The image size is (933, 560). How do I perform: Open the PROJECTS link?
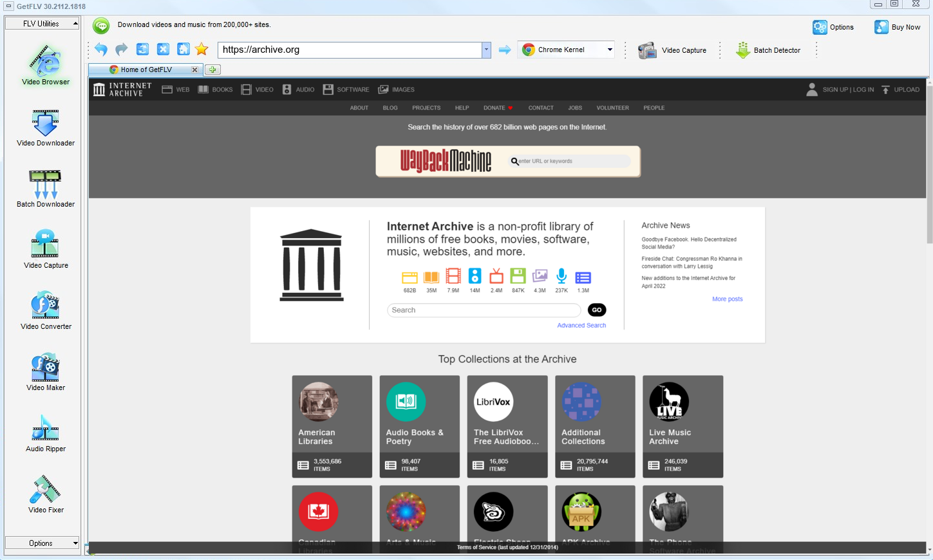(x=426, y=108)
